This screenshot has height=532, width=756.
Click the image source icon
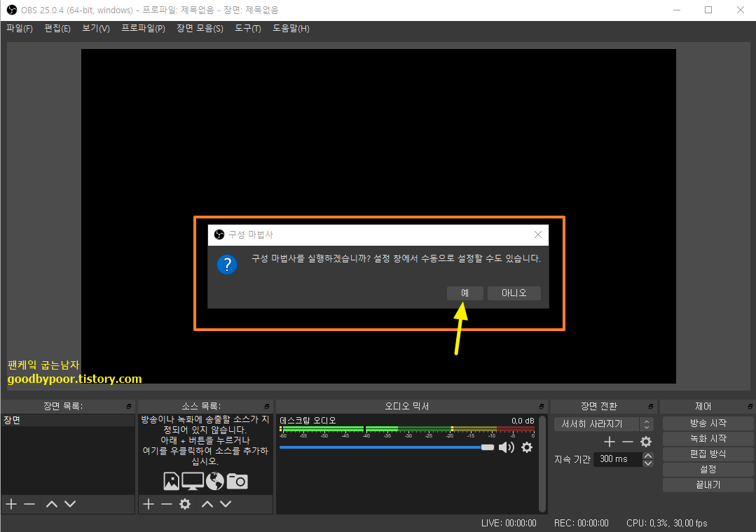click(x=171, y=481)
